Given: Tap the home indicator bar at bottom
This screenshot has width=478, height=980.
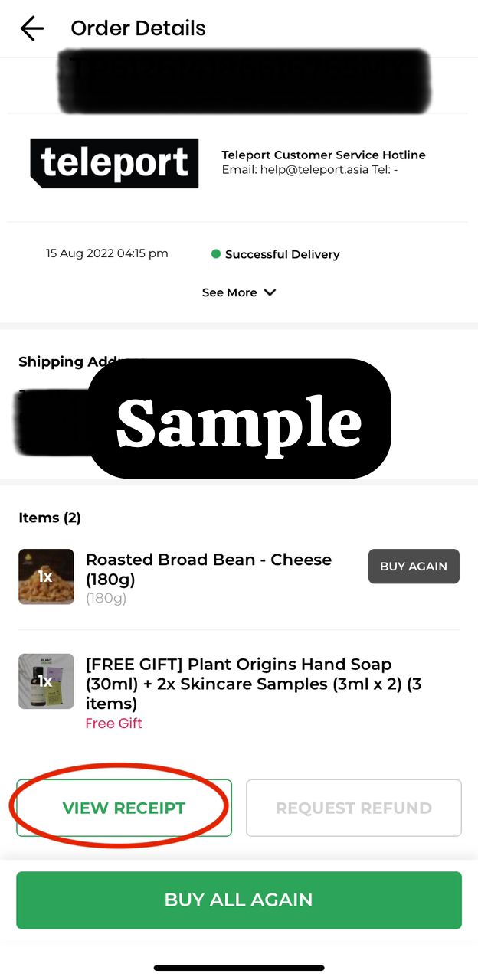Looking at the screenshot, I should click(x=239, y=968).
